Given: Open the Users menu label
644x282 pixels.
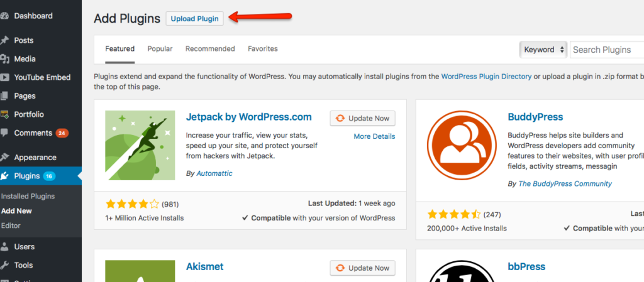Looking at the screenshot, I should click(x=25, y=247).
